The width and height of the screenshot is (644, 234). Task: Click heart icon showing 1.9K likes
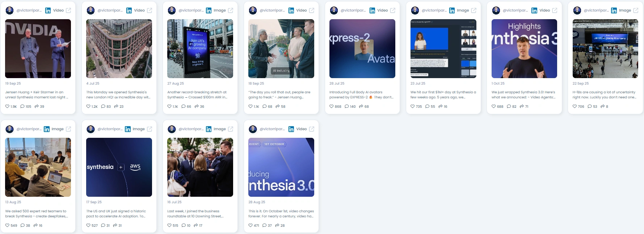pos(7,106)
